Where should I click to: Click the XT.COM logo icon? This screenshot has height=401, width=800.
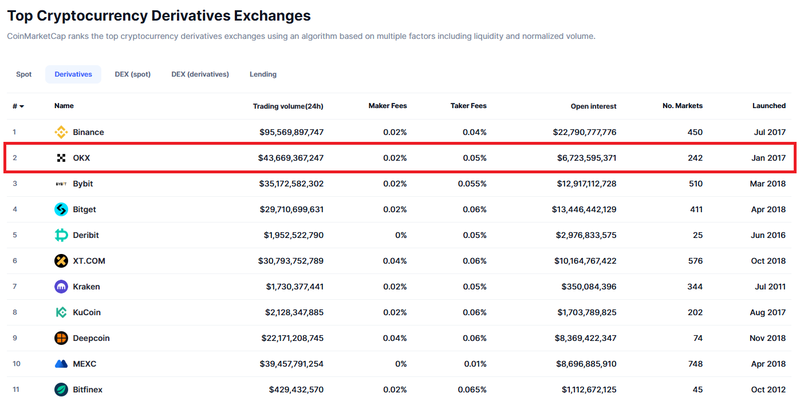(61, 261)
